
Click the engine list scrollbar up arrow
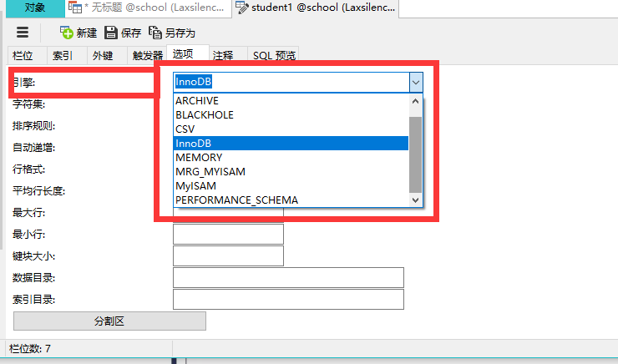[415, 101]
